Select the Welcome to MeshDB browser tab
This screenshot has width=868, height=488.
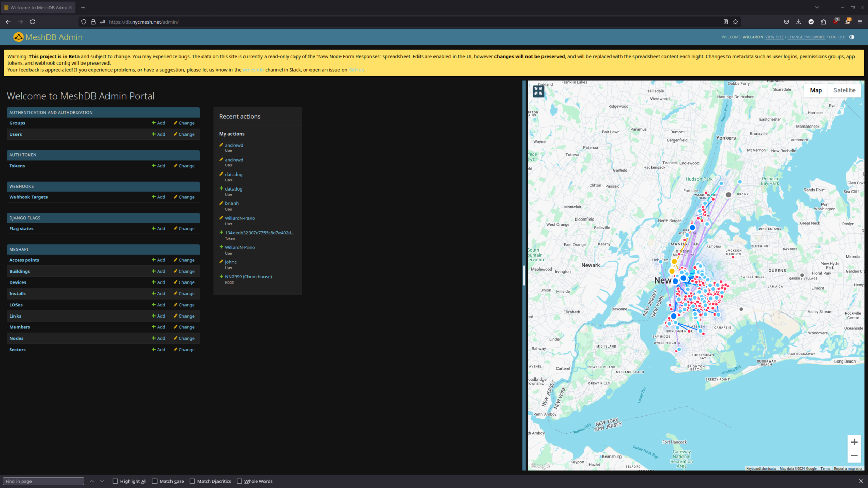[38, 7]
